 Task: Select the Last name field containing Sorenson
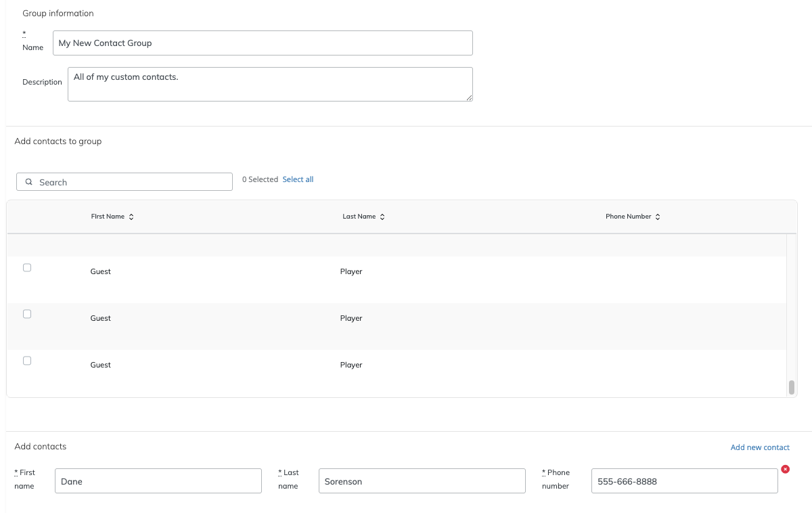(x=422, y=481)
